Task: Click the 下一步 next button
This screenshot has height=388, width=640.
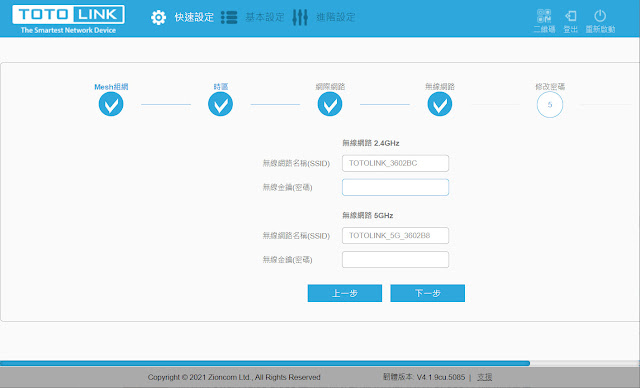Action: pyautogui.click(x=428, y=293)
